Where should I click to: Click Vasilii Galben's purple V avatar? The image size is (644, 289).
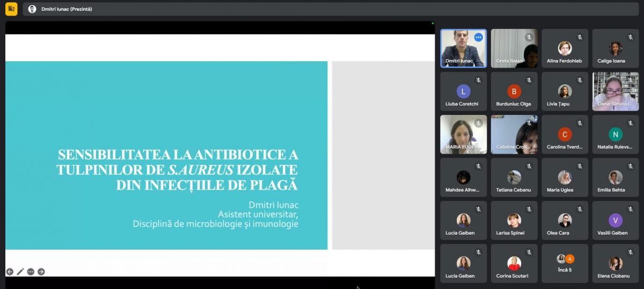tap(615, 220)
